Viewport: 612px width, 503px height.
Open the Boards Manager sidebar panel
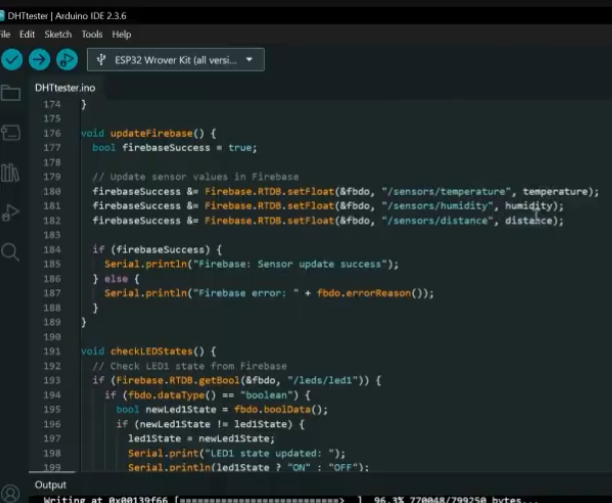click(10, 132)
